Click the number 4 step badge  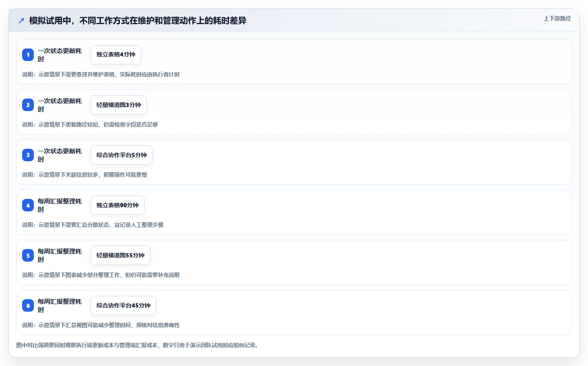point(28,205)
